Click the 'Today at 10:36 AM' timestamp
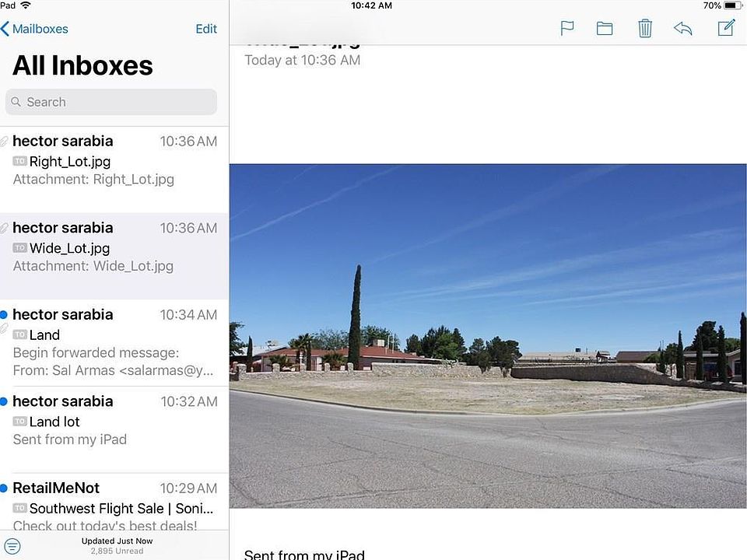Image resolution: width=747 pixels, height=560 pixels. point(303,60)
